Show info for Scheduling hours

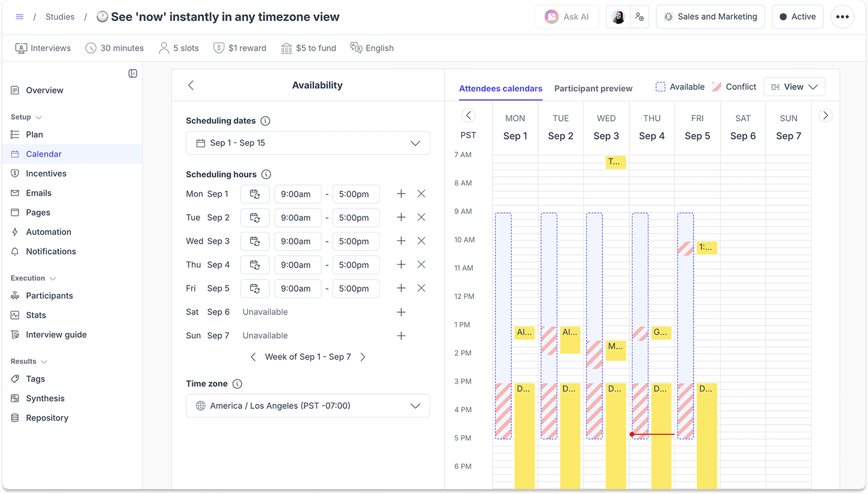(x=266, y=175)
